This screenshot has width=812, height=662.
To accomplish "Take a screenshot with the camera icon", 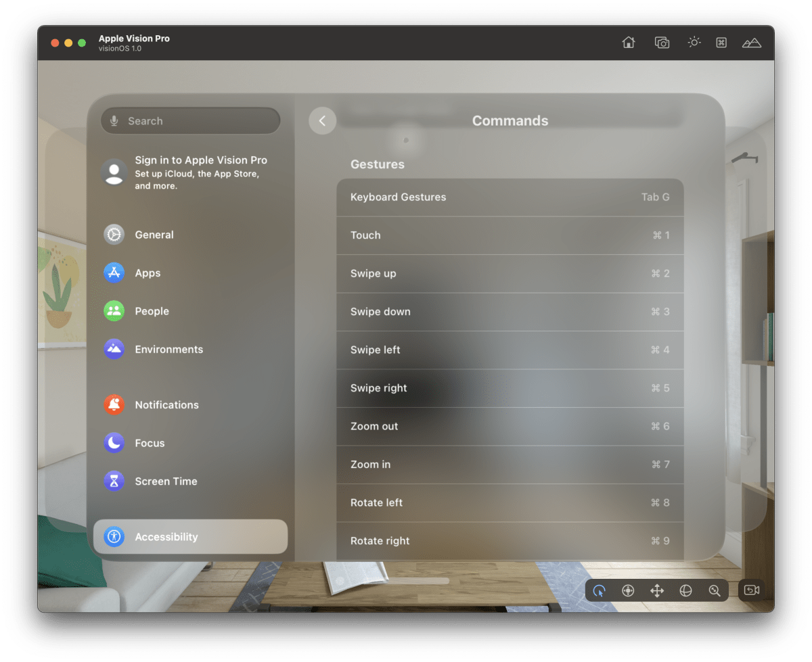I will [x=662, y=43].
